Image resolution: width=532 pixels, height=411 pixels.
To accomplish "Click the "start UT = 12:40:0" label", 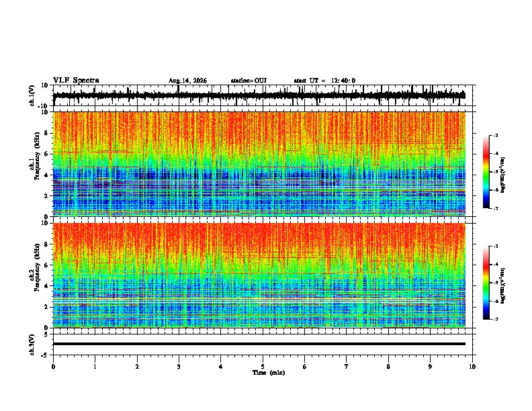I will (324, 81).
